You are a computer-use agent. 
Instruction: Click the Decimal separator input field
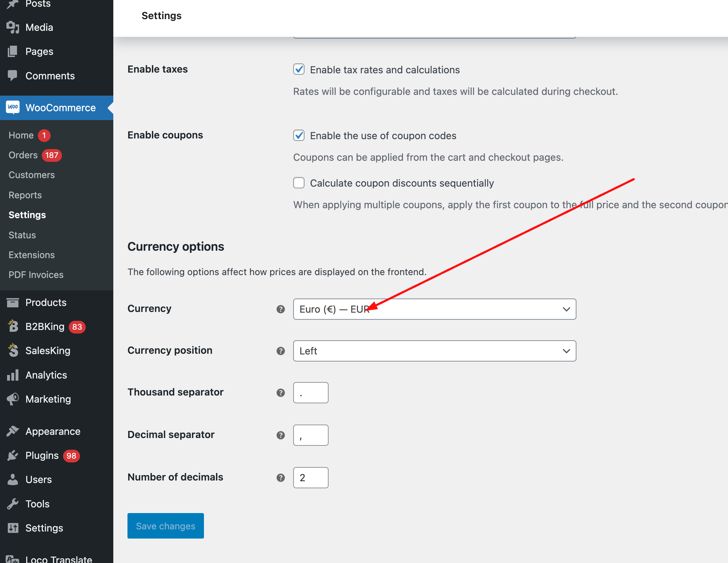[x=310, y=435]
